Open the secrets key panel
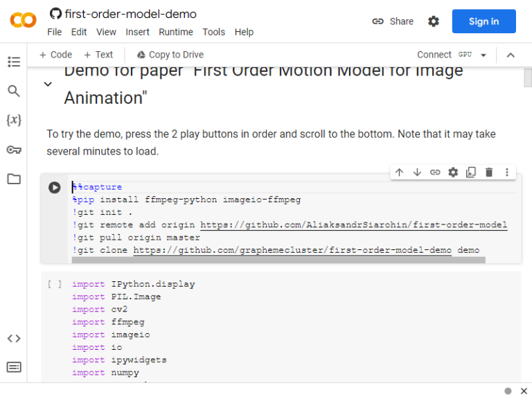 [14, 150]
